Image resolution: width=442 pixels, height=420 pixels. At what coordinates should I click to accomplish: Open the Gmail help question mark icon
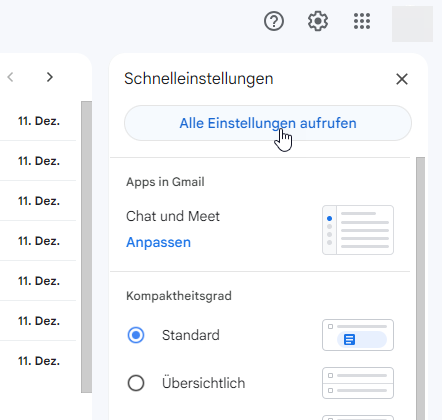tap(274, 21)
